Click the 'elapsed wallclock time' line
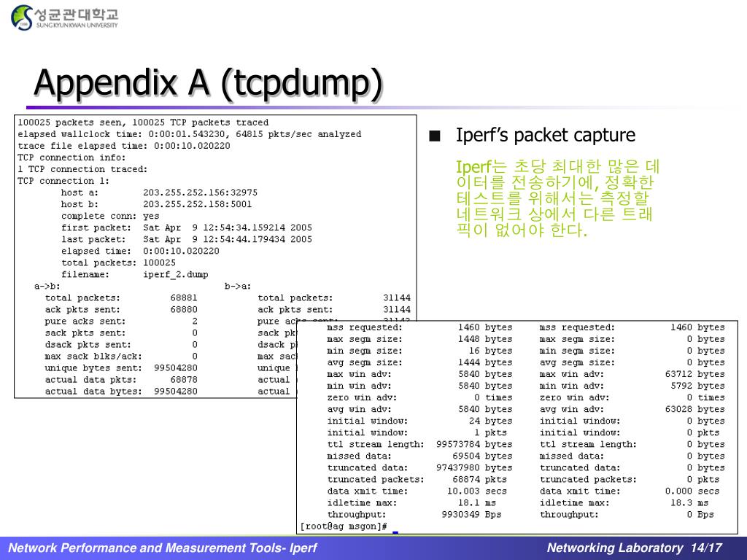Image resolution: width=747 pixels, height=560 pixels. pos(189,134)
